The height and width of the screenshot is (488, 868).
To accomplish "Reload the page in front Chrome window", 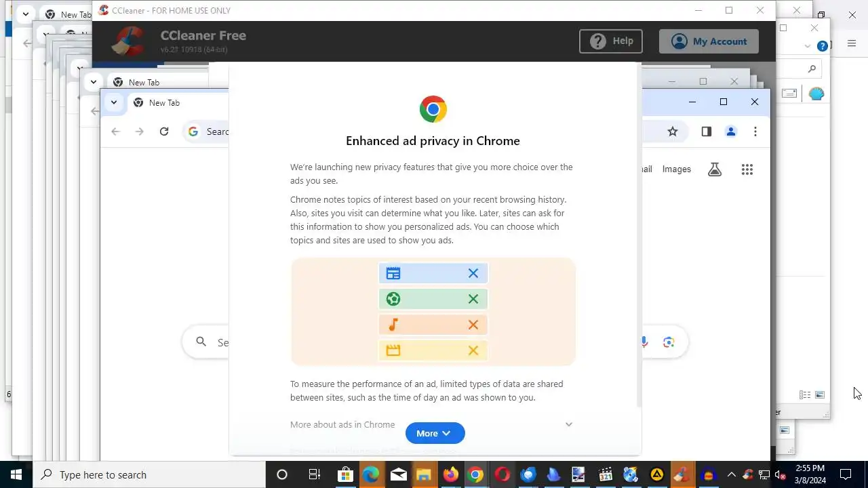I will pos(164,131).
